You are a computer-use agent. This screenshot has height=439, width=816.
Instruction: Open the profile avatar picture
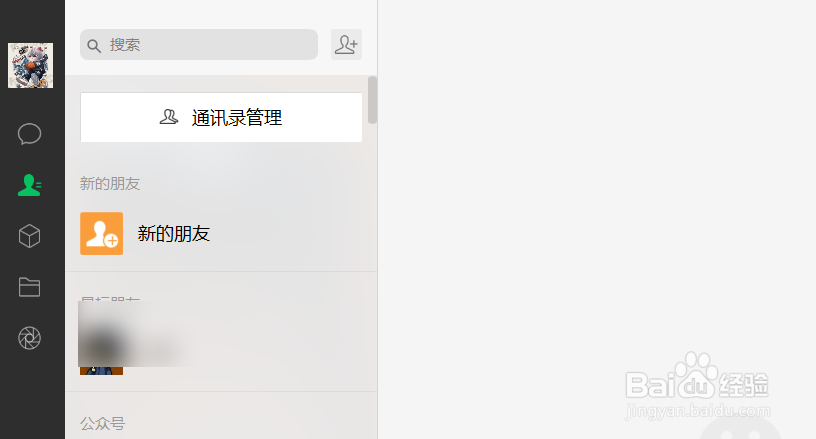(x=30, y=66)
